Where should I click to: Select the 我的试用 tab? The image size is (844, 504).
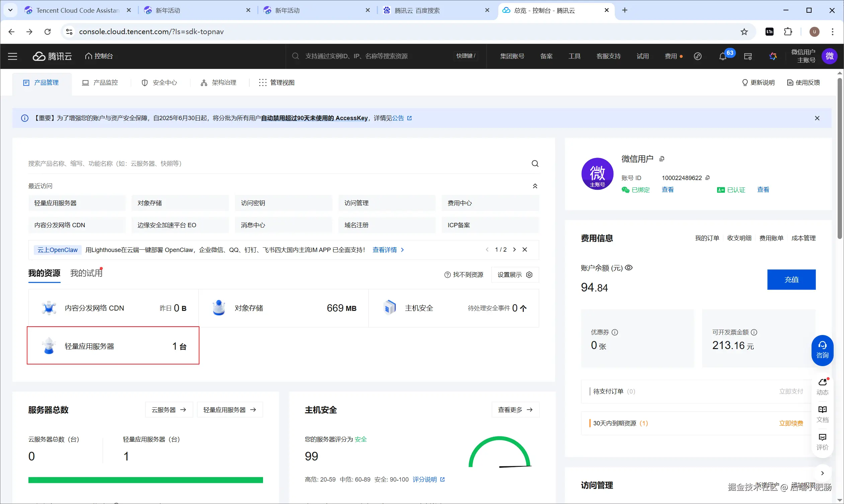[x=86, y=273]
